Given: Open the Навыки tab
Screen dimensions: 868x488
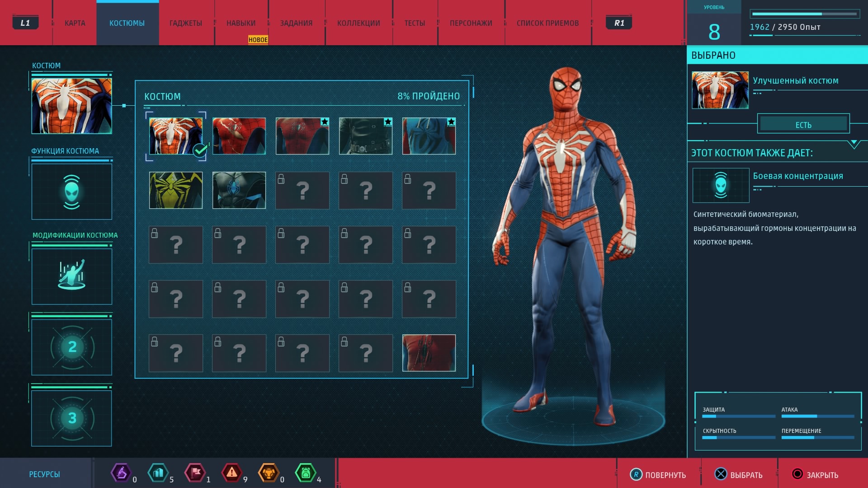Looking at the screenshot, I should click(x=241, y=23).
